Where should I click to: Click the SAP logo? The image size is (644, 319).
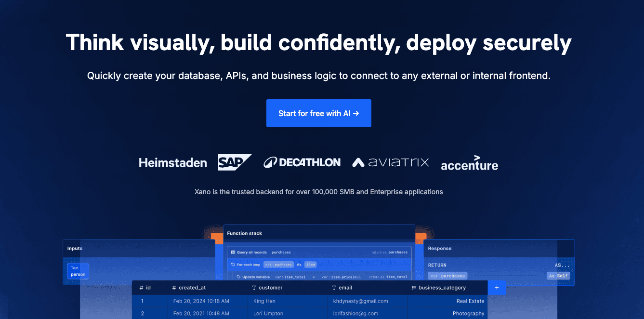point(235,162)
